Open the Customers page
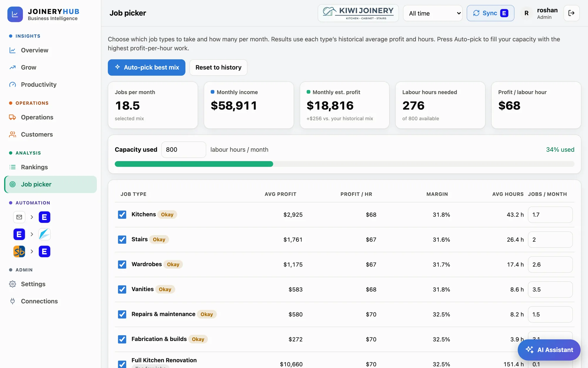 [51, 134]
